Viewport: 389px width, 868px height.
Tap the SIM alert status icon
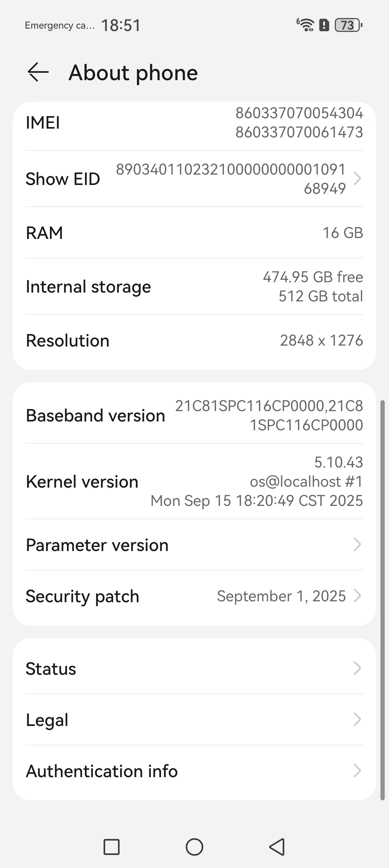[324, 25]
